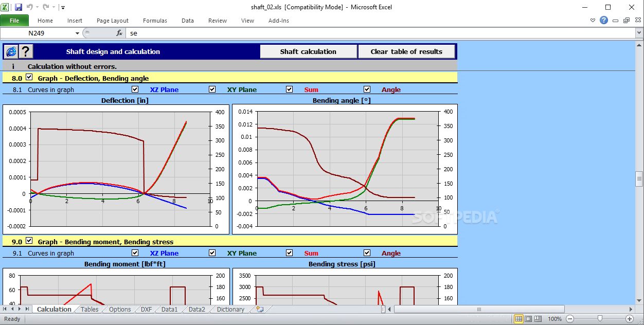
Task: Toggle Sum checkbox in row 9.1
Action: (290, 252)
